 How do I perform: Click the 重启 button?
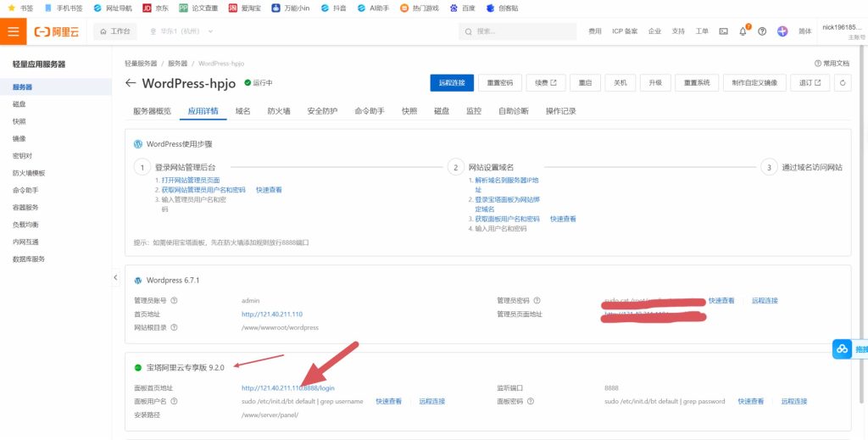tap(585, 83)
